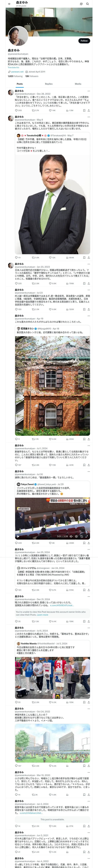This screenshot has height=868, width=98.
Task: Open the search icon in profile header
Action: click(x=88, y=4)
